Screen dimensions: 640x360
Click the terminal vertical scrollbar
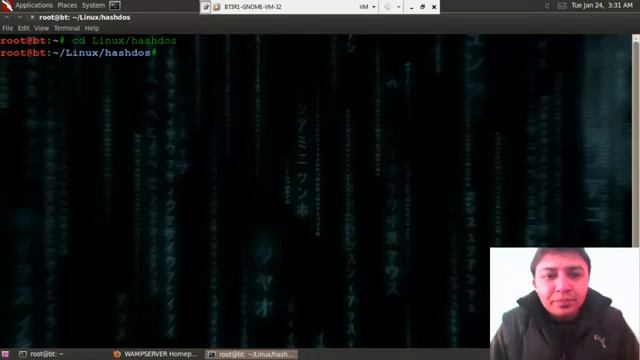pyautogui.click(x=636, y=141)
